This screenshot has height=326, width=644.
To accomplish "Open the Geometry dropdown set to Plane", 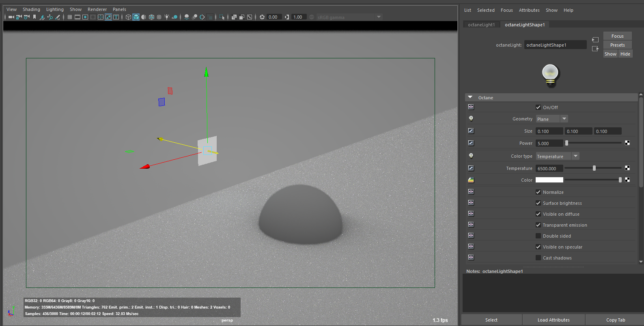I will pos(551,119).
